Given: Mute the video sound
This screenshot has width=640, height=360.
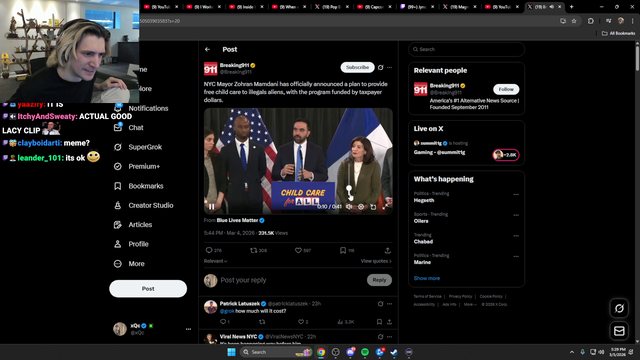Looking at the screenshot, I should coord(349,207).
